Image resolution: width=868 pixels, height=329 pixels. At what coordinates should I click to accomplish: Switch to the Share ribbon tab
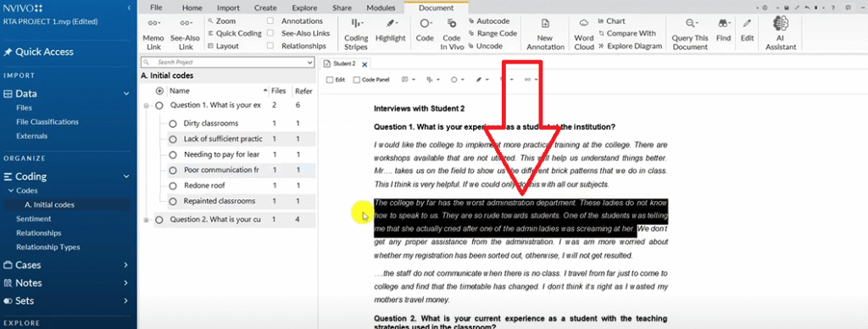tap(342, 8)
